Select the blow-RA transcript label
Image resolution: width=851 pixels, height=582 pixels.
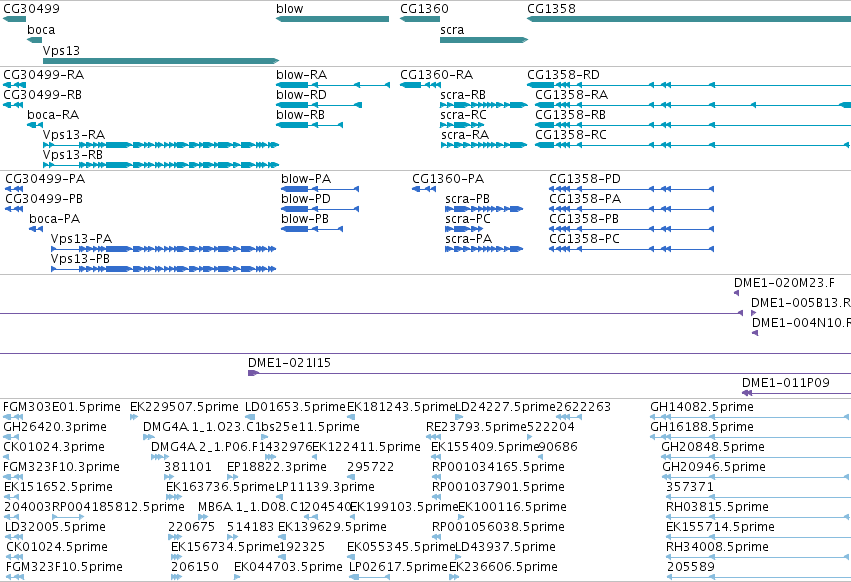point(302,74)
